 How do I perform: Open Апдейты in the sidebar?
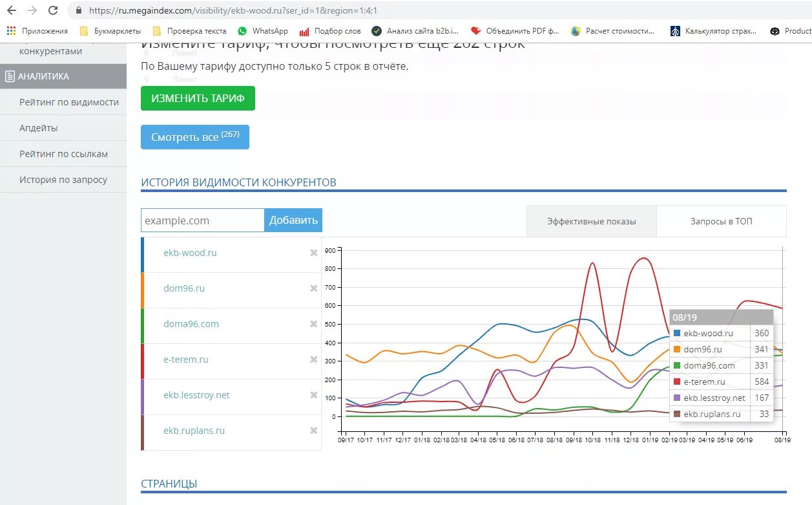point(39,128)
